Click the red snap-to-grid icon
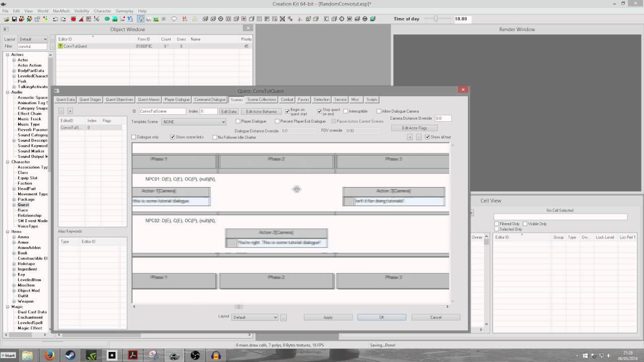The height and width of the screenshot is (362, 644). 73,19
